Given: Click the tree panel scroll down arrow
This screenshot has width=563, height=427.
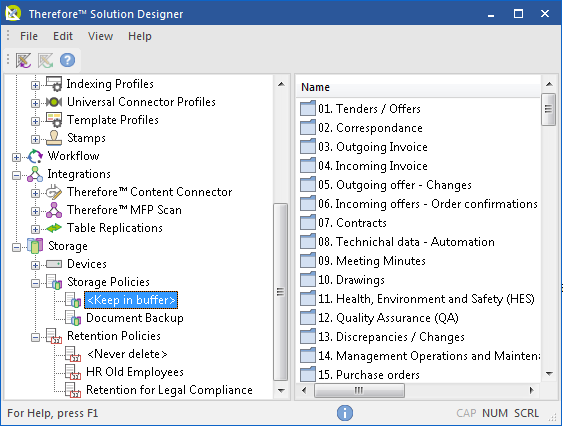Looking at the screenshot, I should 281,390.
